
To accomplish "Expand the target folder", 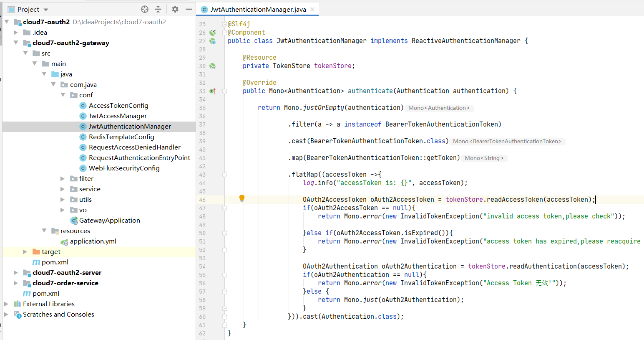I will point(25,251).
